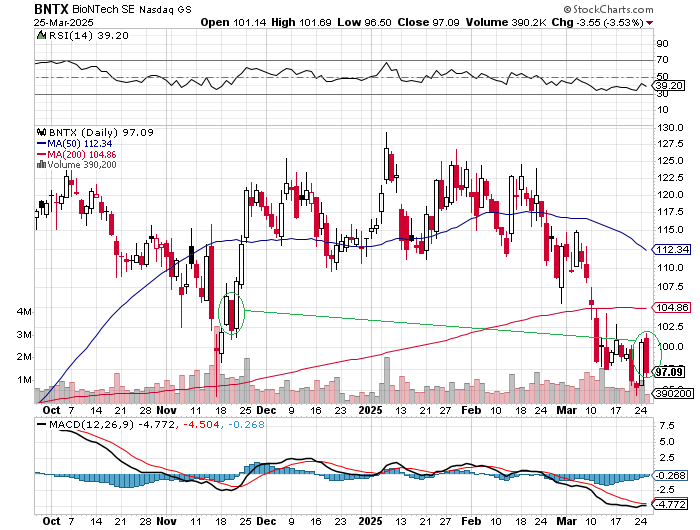Click the 107.5 price axis label
This screenshot has height=530, width=700.
670,287
